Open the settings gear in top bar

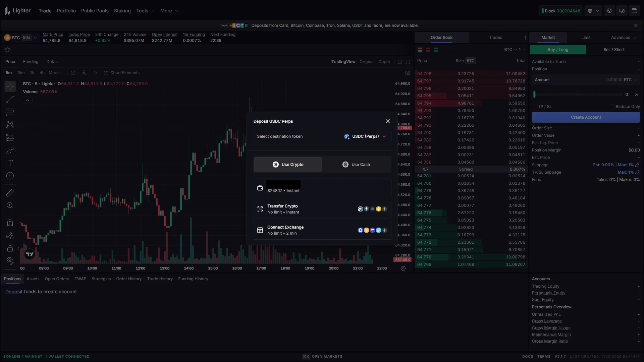click(609, 11)
